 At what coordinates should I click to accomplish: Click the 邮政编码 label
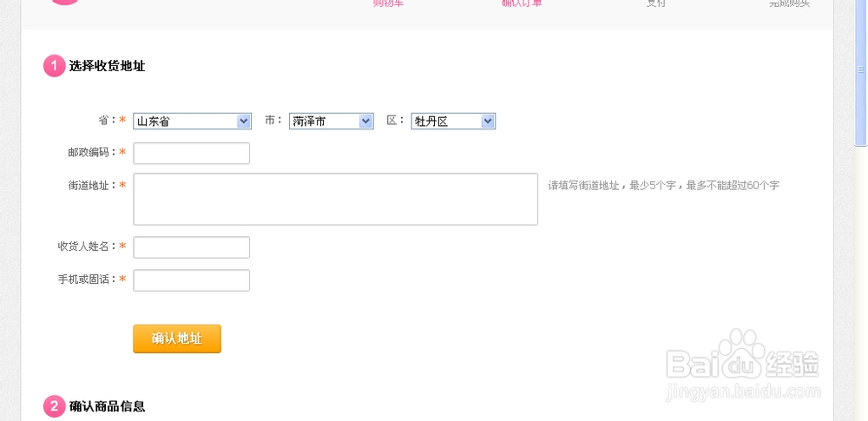(93, 152)
